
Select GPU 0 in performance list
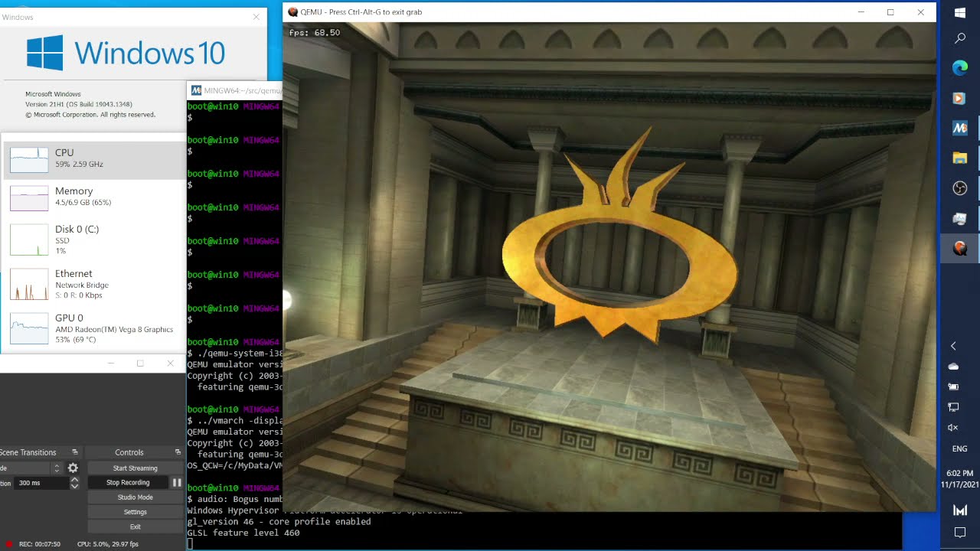95,328
